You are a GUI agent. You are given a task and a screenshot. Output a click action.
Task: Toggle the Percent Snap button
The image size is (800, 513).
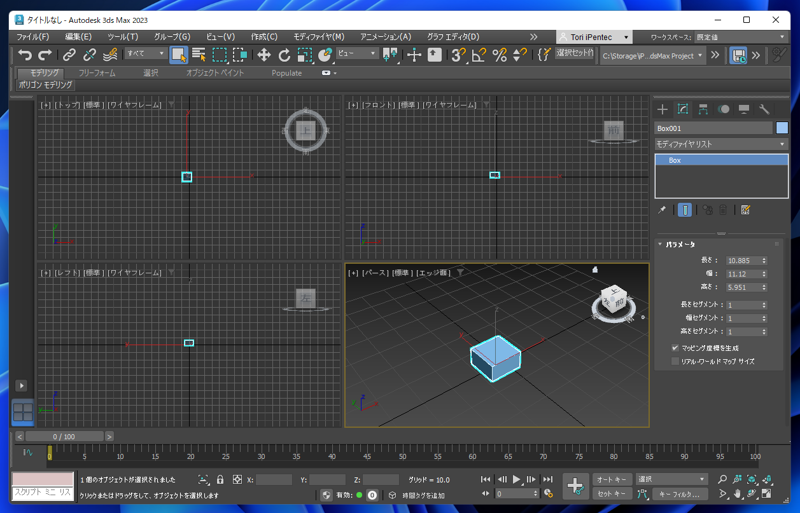(x=499, y=55)
